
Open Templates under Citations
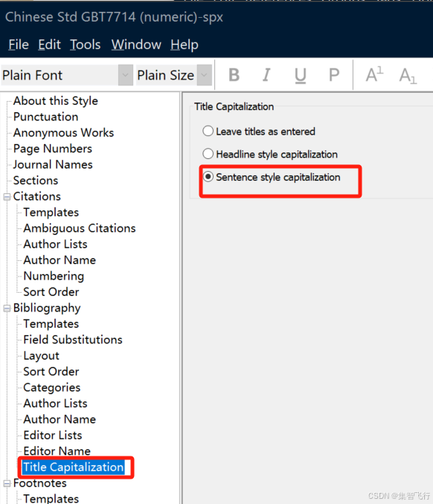51,212
